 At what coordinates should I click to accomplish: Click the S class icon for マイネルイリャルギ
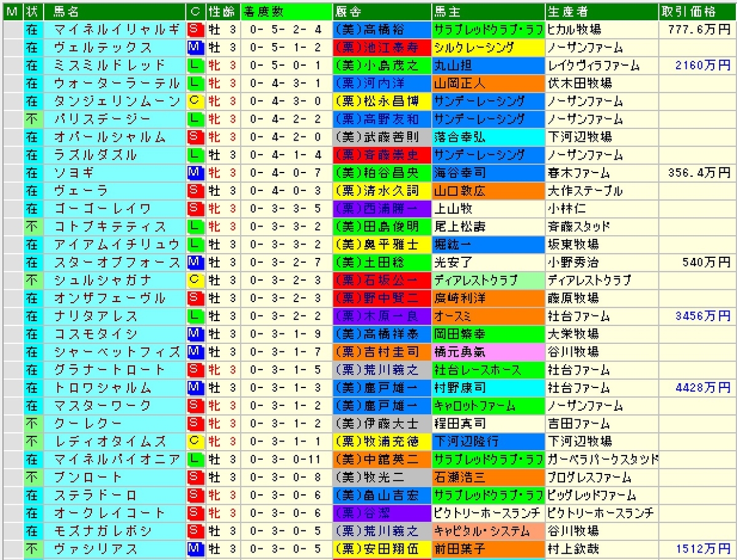195,29
